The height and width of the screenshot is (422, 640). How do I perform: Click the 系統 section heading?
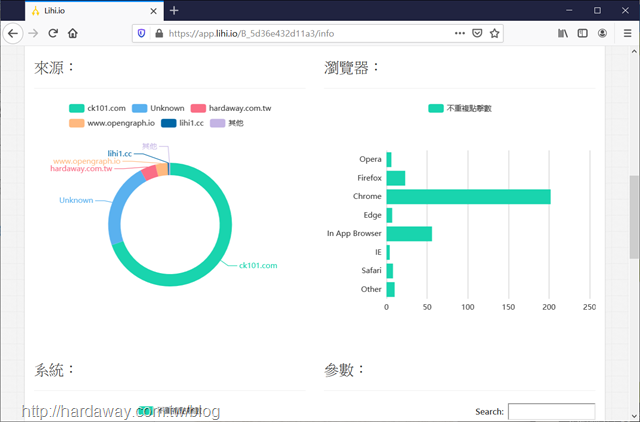pos(53,370)
